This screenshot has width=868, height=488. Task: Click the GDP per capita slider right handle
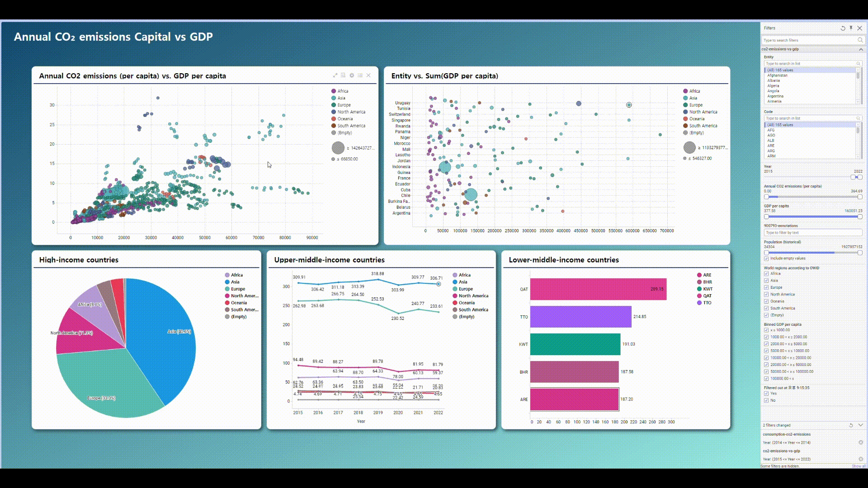click(860, 217)
